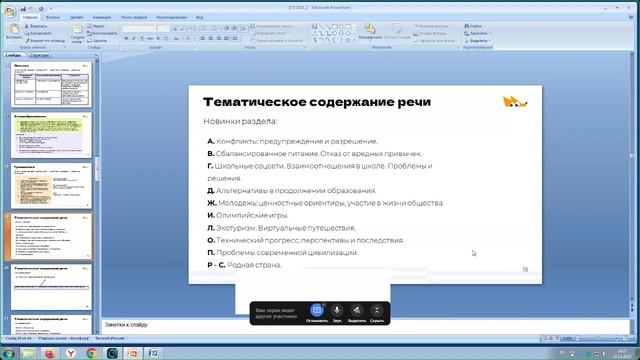Select the thumbnail with green and purple boxes
Screen dimensions: 640x360
[x=51, y=135]
